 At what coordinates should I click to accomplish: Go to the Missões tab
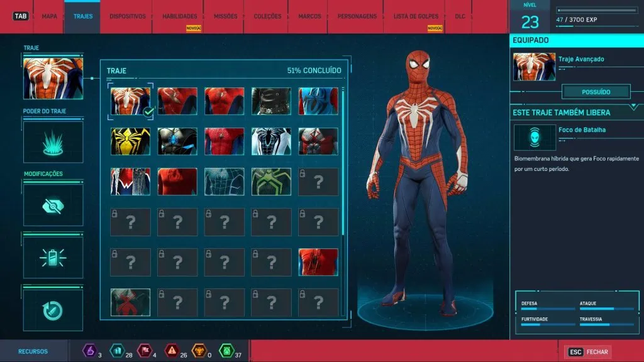click(226, 16)
